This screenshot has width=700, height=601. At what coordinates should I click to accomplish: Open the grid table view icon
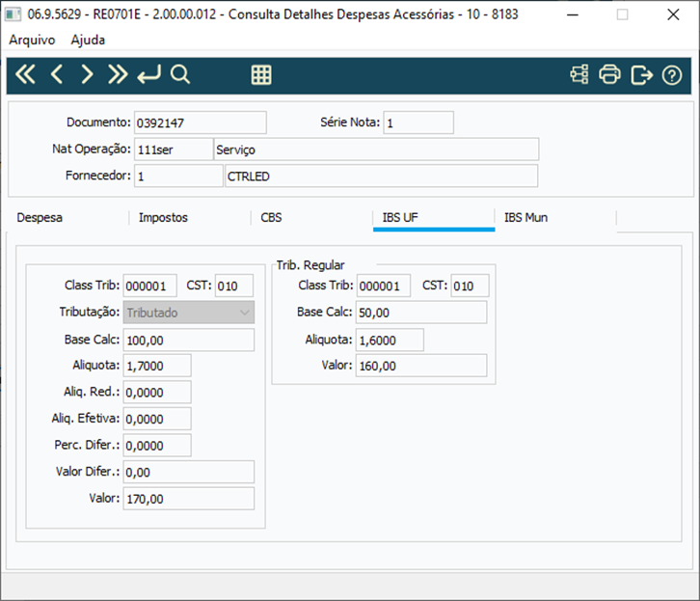click(x=261, y=74)
